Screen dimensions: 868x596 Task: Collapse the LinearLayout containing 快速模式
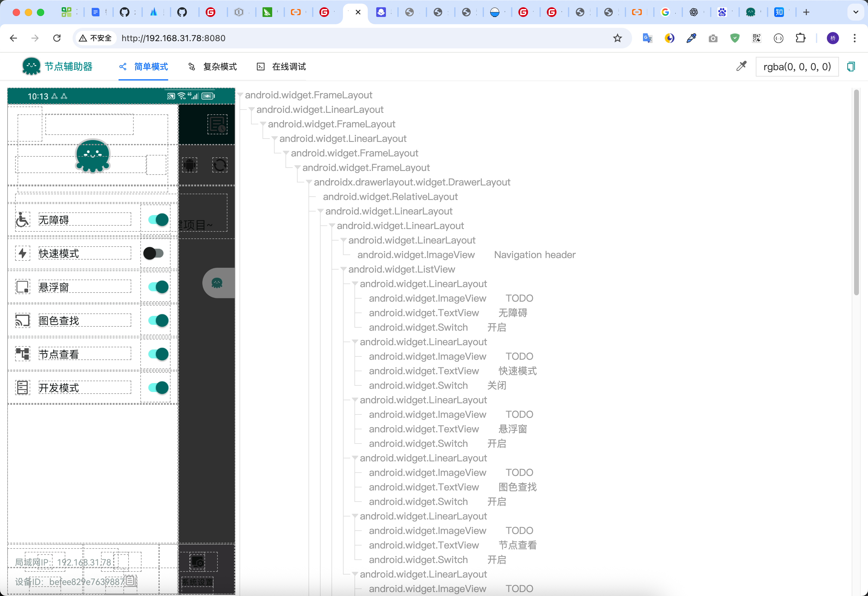coord(355,342)
